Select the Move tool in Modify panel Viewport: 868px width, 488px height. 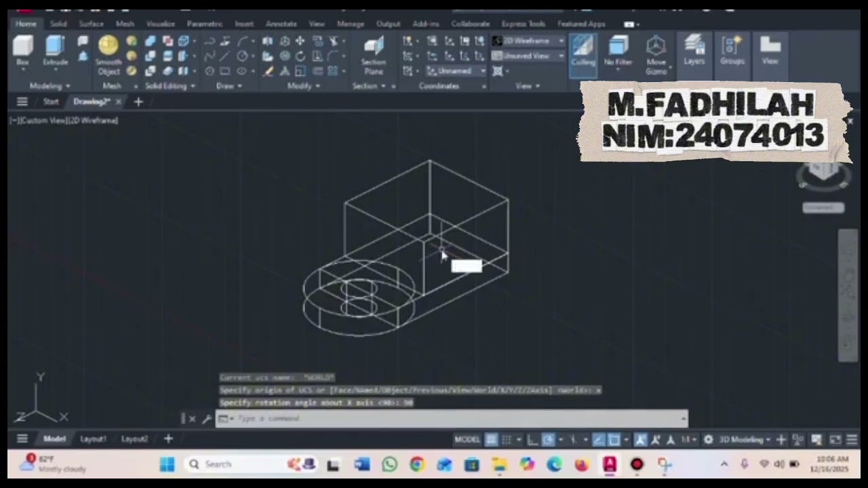point(300,41)
